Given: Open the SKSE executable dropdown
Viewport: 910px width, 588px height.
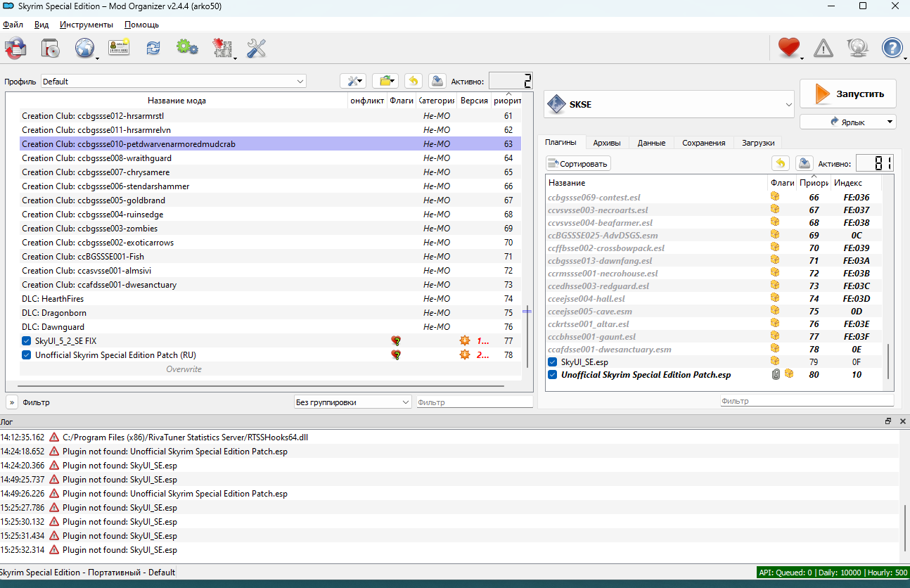Looking at the screenshot, I should tap(669, 105).
